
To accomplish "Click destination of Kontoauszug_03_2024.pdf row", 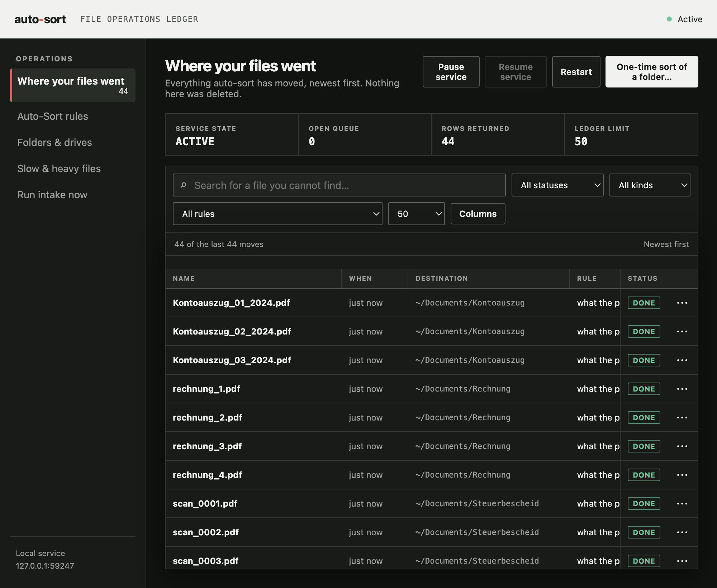I will tap(470, 360).
